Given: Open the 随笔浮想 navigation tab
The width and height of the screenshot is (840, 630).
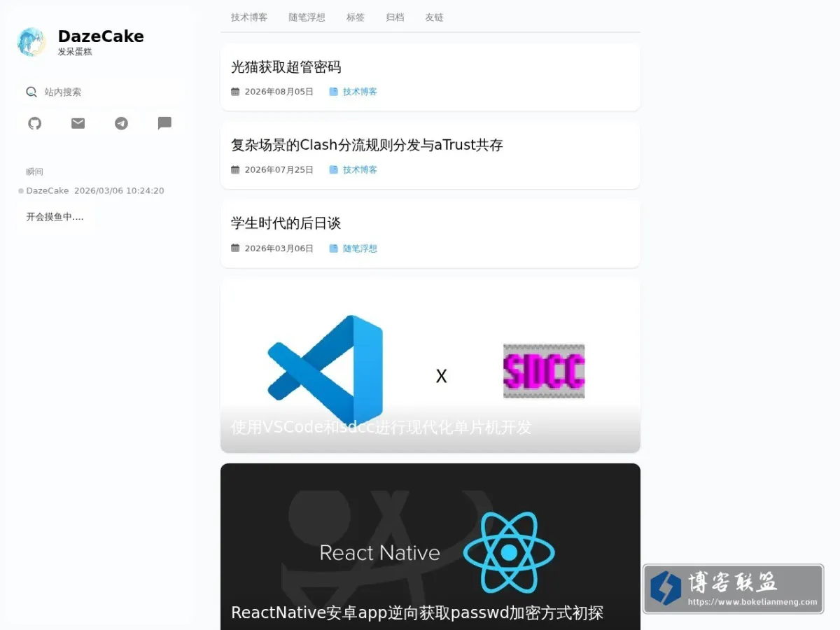Looking at the screenshot, I should (x=307, y=17).
